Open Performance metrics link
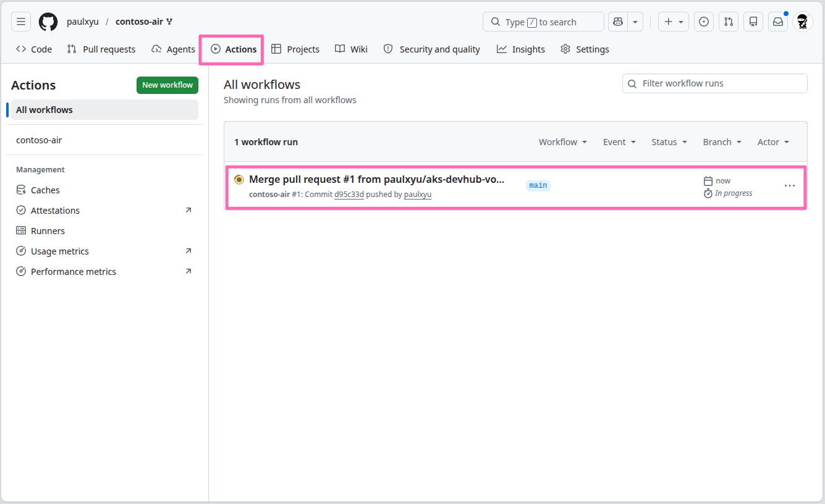Image resolution: width=825 pixels, height=504 pixels. tap(104, 272)
